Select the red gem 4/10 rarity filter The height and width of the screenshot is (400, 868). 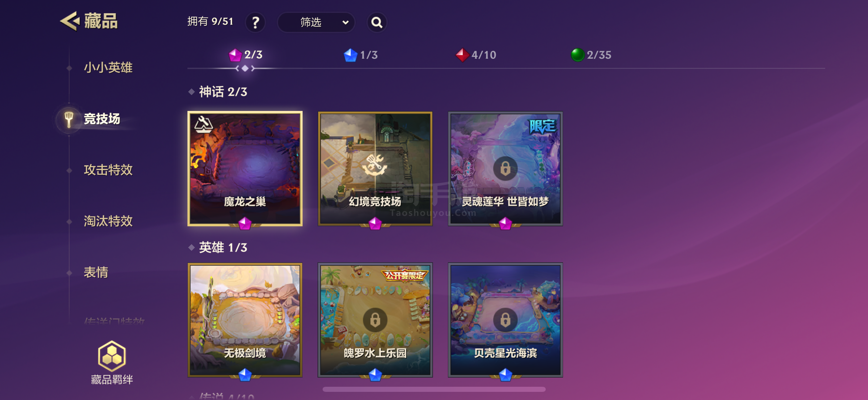click(476, 55)
